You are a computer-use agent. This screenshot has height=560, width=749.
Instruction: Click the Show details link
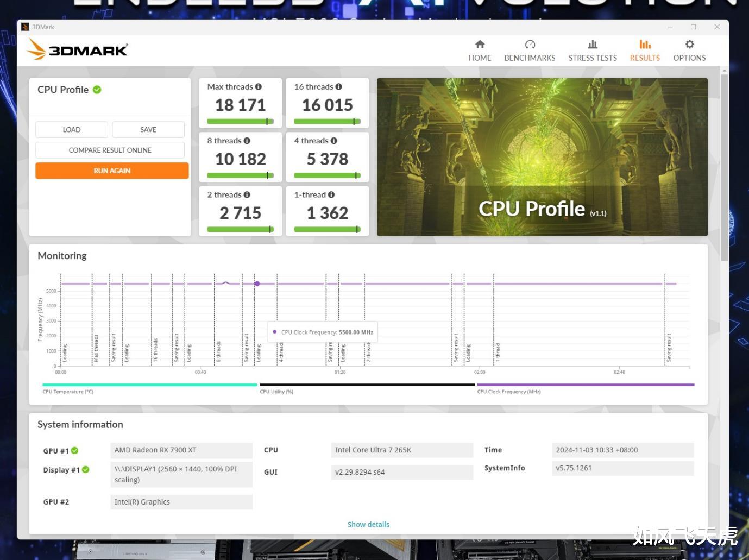368,525
